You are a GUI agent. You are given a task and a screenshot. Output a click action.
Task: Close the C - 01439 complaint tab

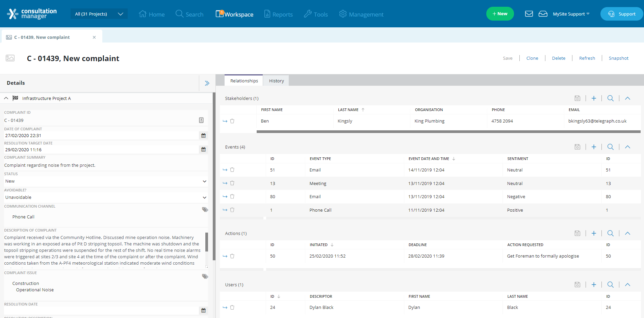[x=94, y=37]
